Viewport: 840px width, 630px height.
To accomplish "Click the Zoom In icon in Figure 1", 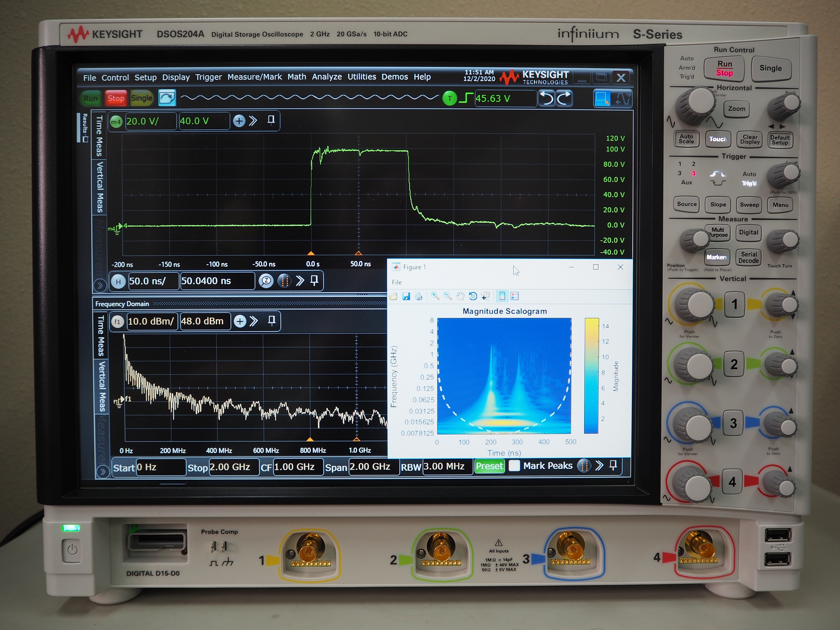I will [435, 296].
